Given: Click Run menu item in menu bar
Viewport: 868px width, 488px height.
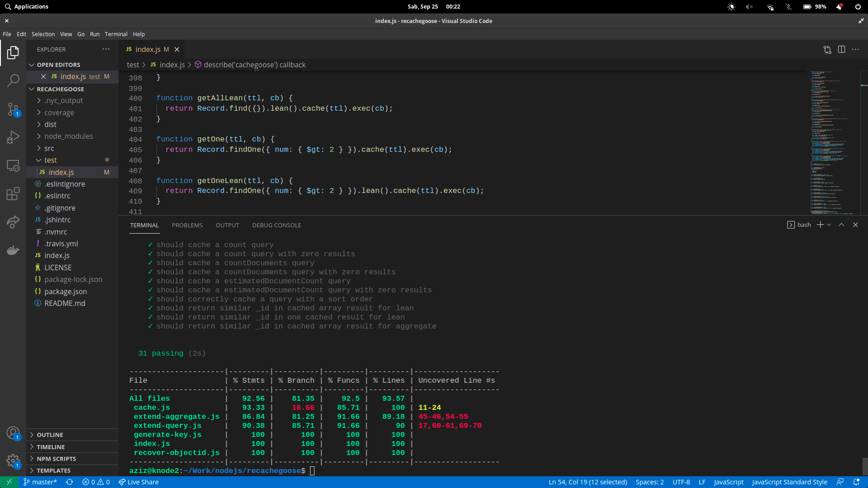Looking at the screenshot, I should 94,33.
